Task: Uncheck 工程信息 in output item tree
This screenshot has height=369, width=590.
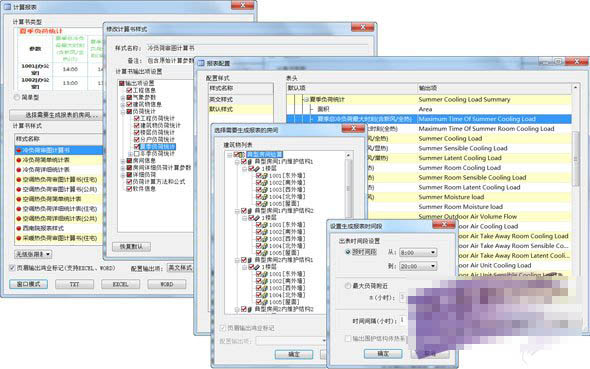Action: tap(129, 90)
